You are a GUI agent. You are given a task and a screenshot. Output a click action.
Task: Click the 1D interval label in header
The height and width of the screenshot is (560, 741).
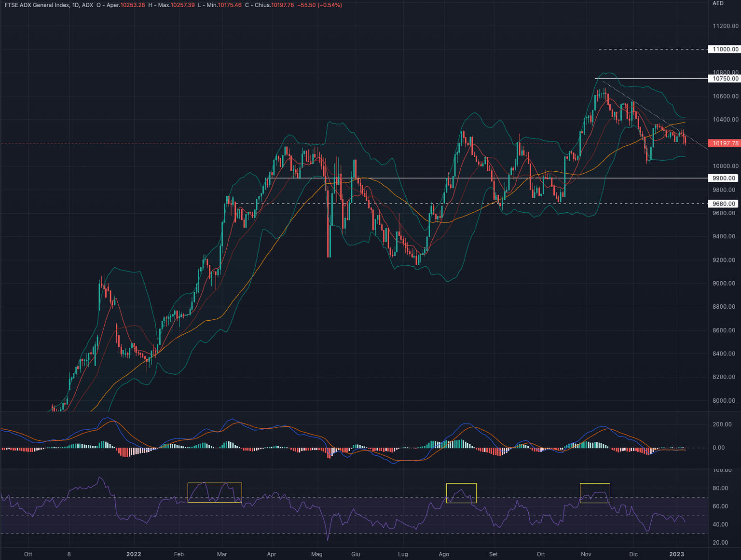[76, 5]
